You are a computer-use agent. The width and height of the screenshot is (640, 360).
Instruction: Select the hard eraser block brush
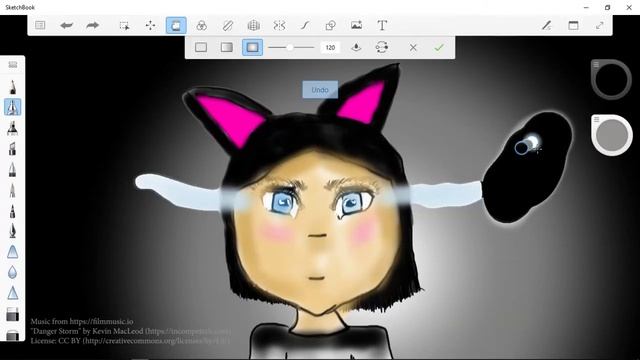point(13,314)
